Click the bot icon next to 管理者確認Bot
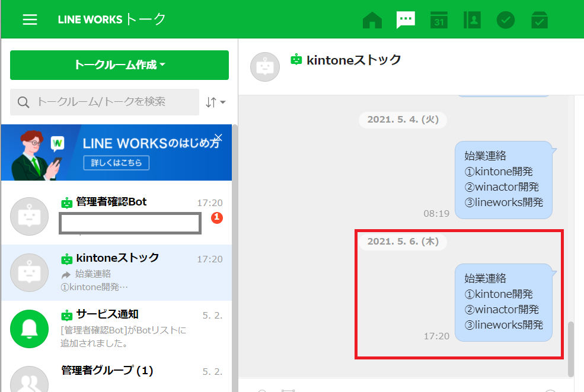 [66, 203]
